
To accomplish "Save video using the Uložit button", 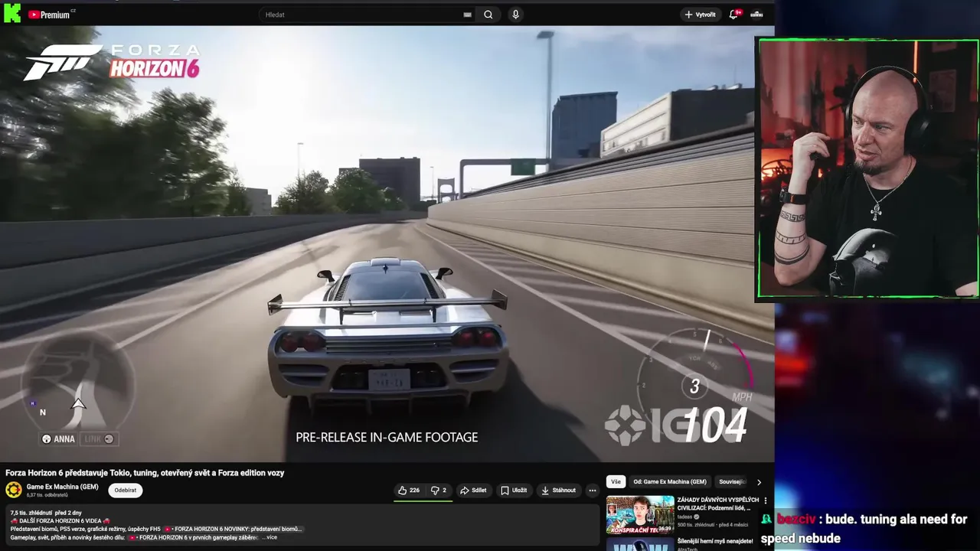I will [x=514, y=491].
